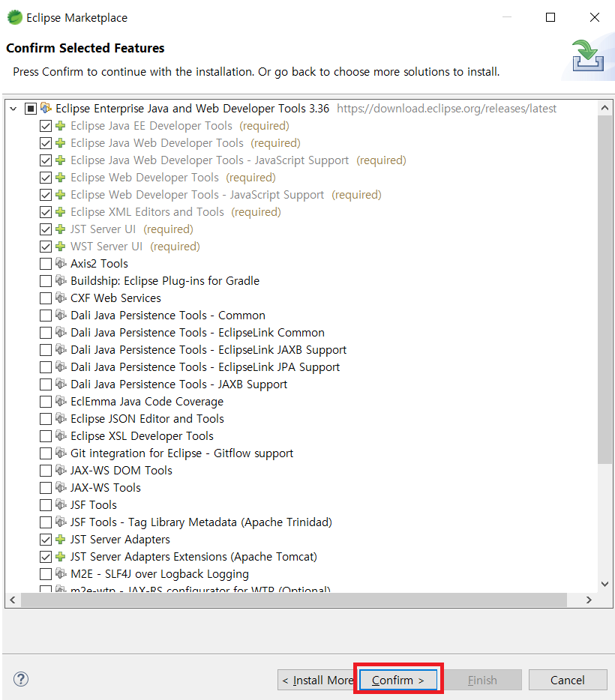Click plug-in icon beside Buildship Gradle entry
The image size is (615, 700).
[x=61, y=281]
